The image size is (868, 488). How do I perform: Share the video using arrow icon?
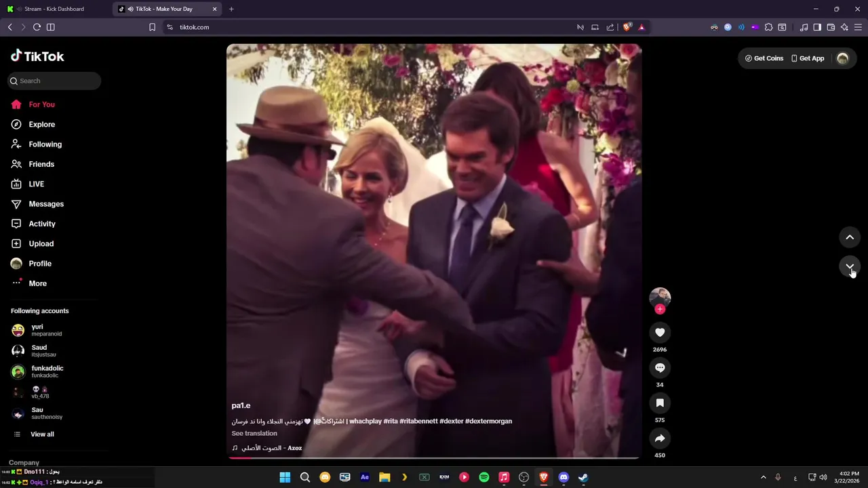point(660,439)
